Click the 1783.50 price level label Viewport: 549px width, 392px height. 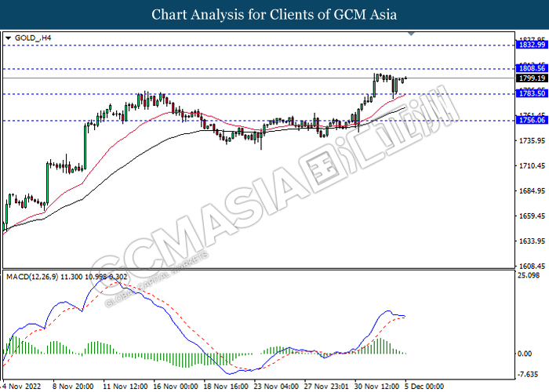(532, 93)
